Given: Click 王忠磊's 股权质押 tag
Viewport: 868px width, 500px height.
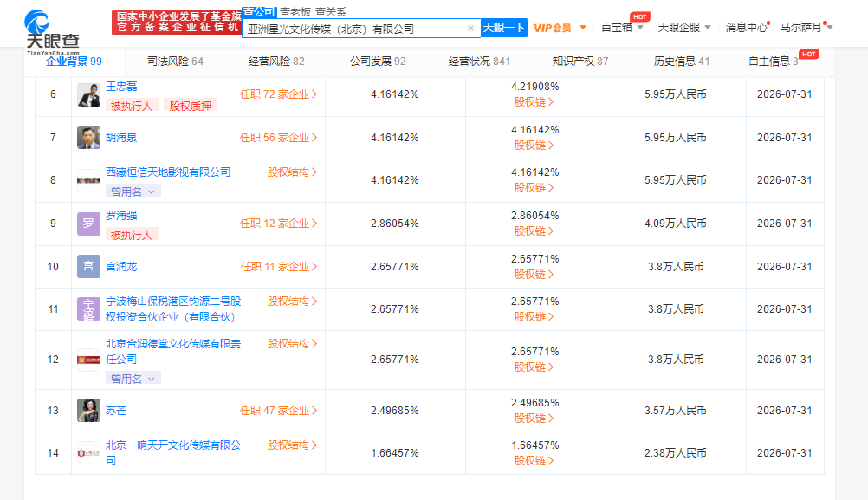Looking at the screenshot, I should (x=190, y=106).
